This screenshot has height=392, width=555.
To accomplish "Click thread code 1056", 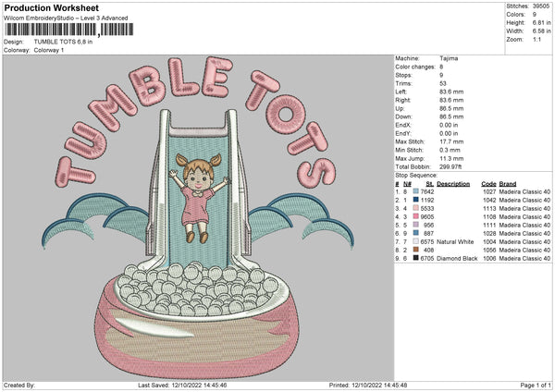I will [x=489, y=250].
